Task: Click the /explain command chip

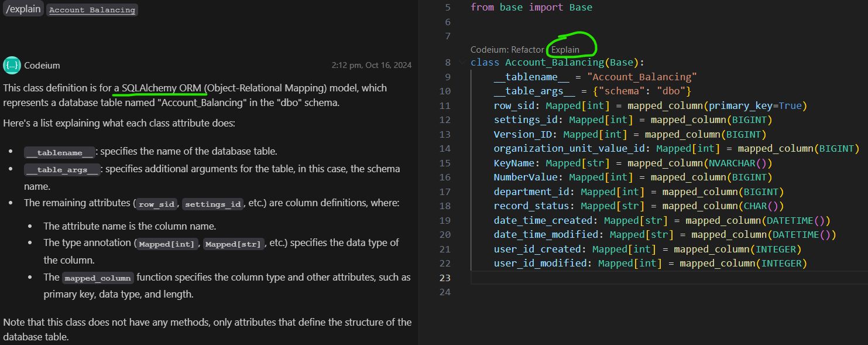Action: [x=23, y=9]
